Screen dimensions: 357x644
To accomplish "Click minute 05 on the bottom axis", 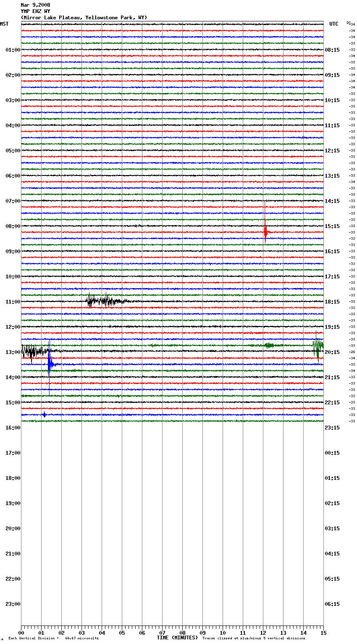I will 122,633.
